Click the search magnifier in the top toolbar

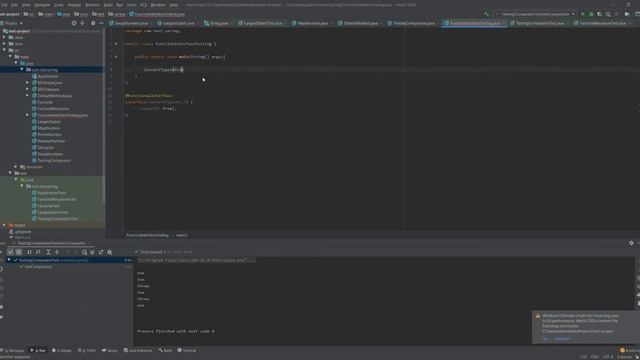click(x=608, y=14)
